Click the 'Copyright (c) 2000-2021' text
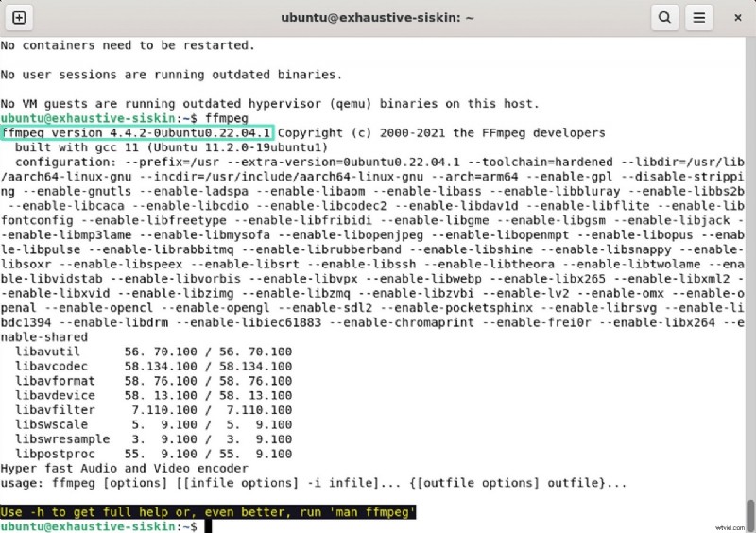This screenshot has width=756, height=533. 361,132
